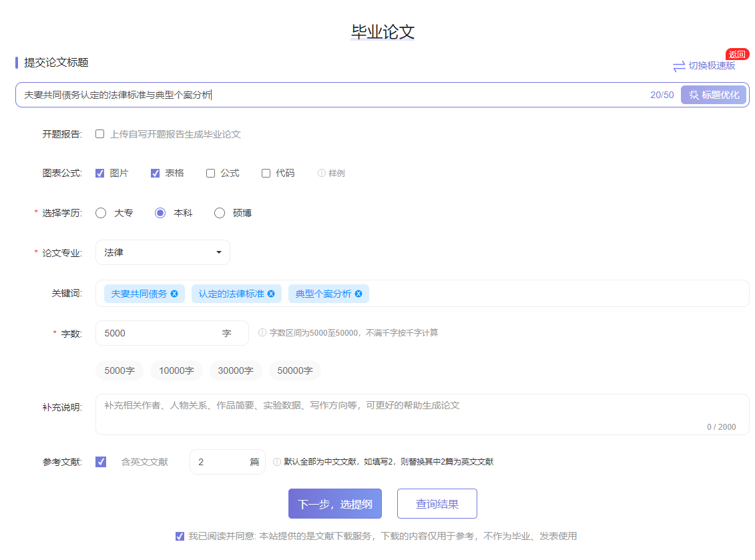Click the 样例 info icon
755x560 pixels.
(x=321, y=173)
